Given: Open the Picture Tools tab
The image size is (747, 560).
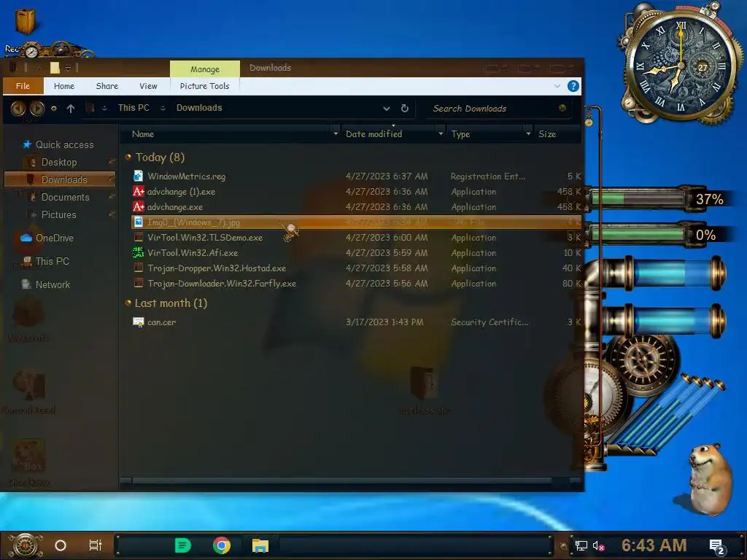Looking at the screenshot, I should point(204,86).
